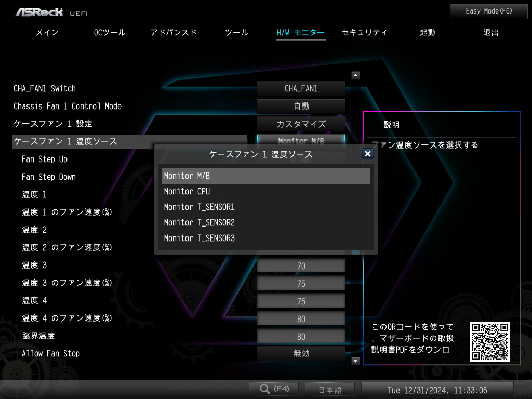Select the ケースファン 1 設定 row
This screenshot has height=399, width=532.
coord(53,124)
